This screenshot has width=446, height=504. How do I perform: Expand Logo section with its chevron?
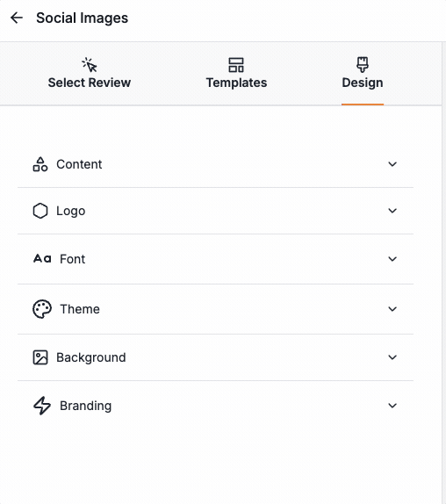(392, 211)
